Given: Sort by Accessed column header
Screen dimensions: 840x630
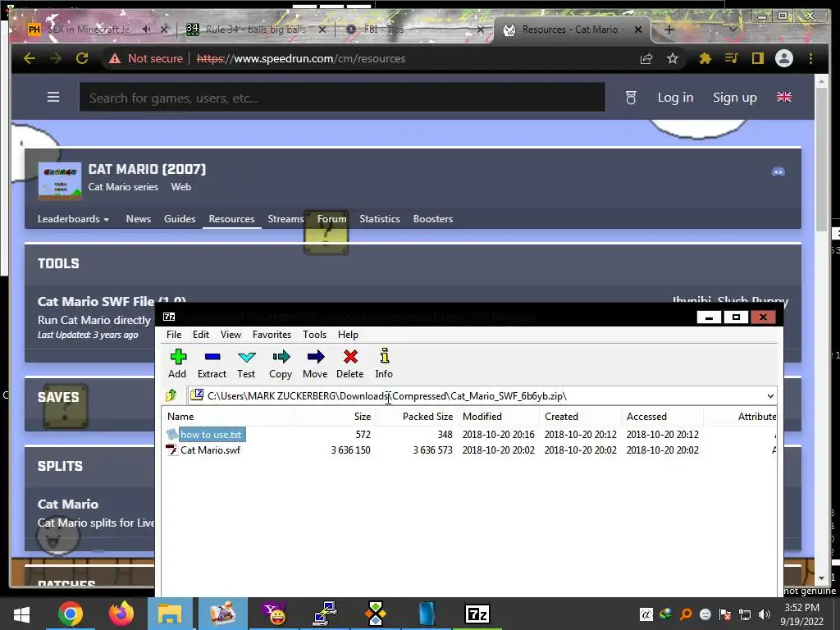Looking at the screenshot, I should [662, 416].
